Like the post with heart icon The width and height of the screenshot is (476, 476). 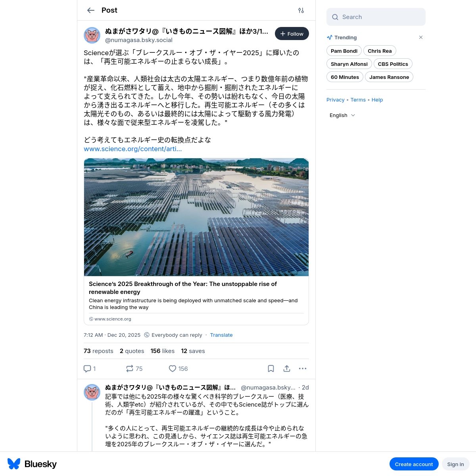pos(173,369)
